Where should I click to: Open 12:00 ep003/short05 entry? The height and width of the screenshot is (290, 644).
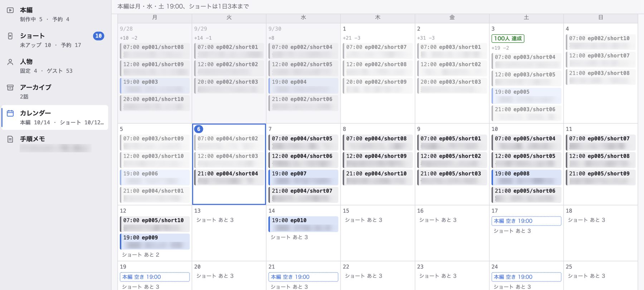point(526,78)
